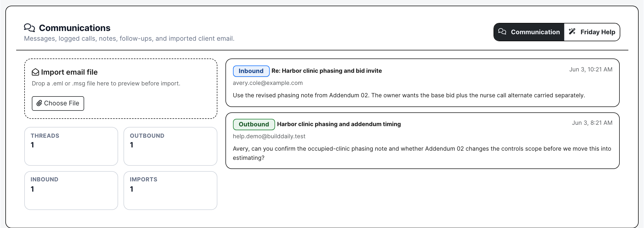Image resolution: width=644 pixels, height=228 pixels.
Task: Click the OUTBOUND stat card
Action: tap(170, 146)
